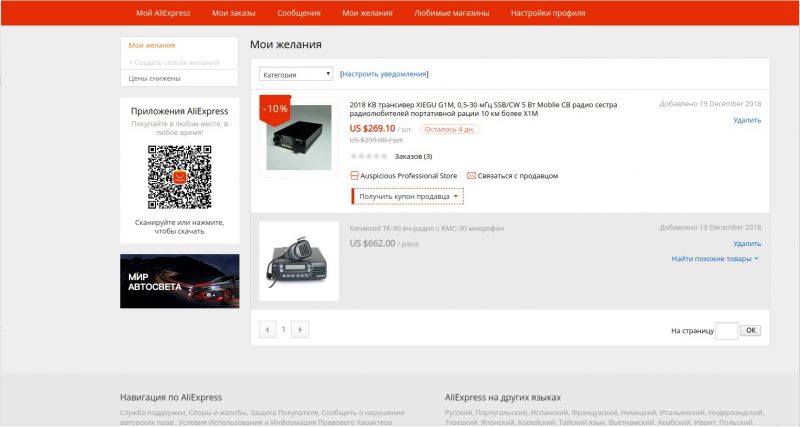Click the store icon beside Auspicious Professional Store
This screenshot has width=800, height=427.
[354, 175]
